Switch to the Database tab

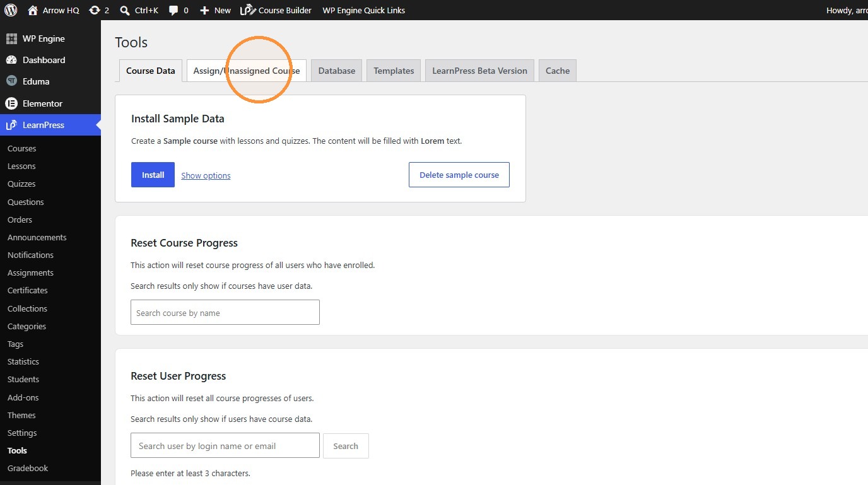point(337,71)
